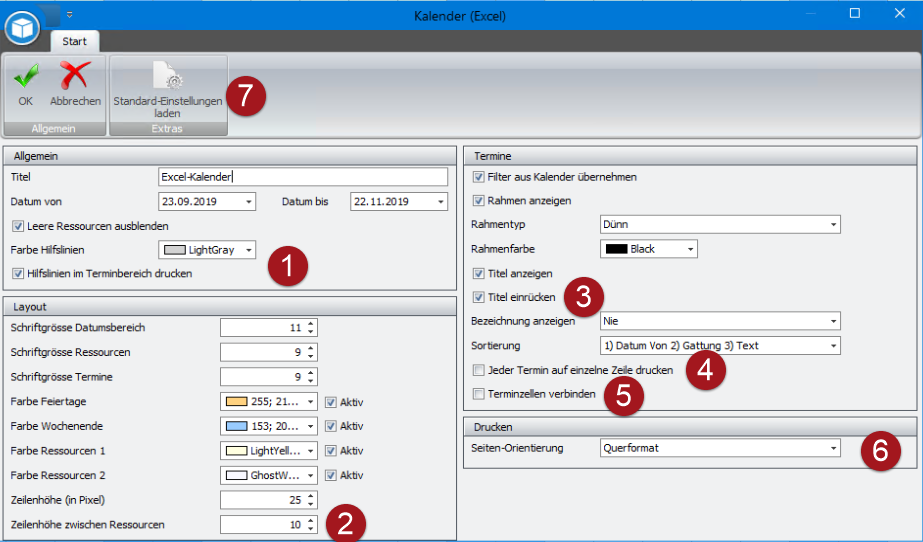Open the Bezeichnung anzeigen dropdown
The image size is (923, 542).
[x=833, y=322]
